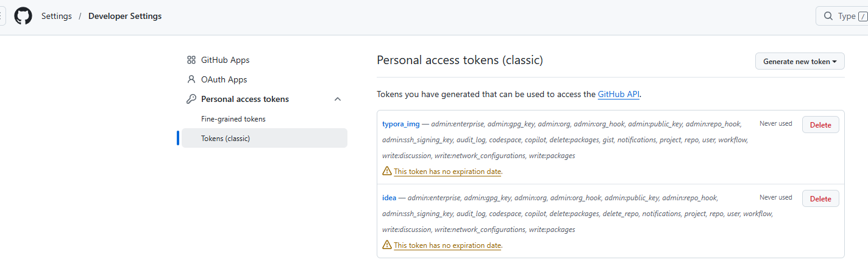The width and height of the screenshot is (868, 268).
Task: Open the GitHub API link
Action: [619, 95]
